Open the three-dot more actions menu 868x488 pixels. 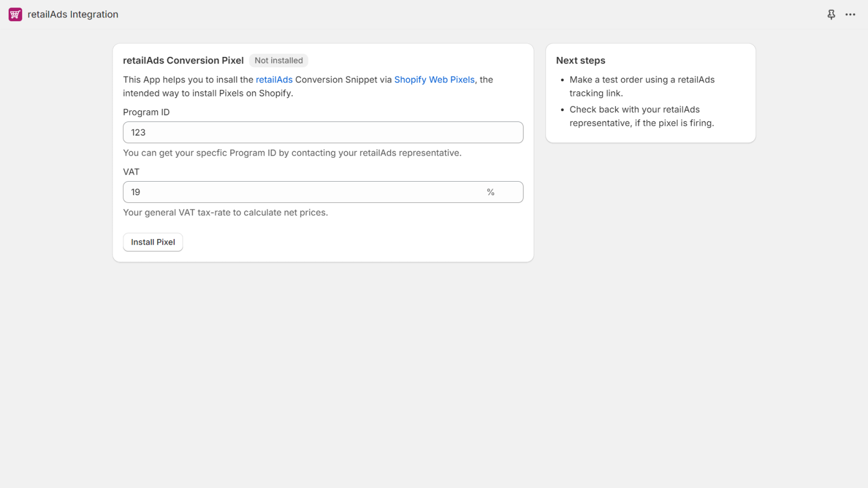click(850, 15)
